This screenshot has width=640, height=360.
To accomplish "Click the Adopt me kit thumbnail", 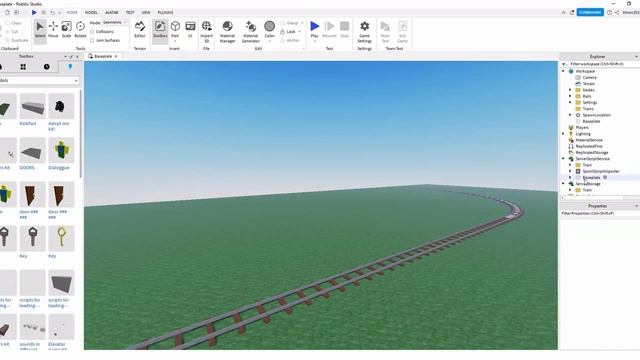I will (x=61, y=106).
